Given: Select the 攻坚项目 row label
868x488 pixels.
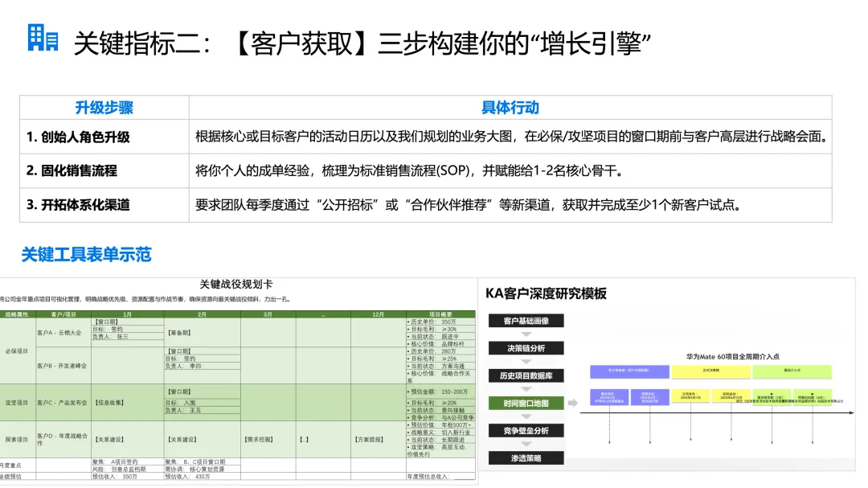Looking at the screenshot, I should tap(17, 403).
